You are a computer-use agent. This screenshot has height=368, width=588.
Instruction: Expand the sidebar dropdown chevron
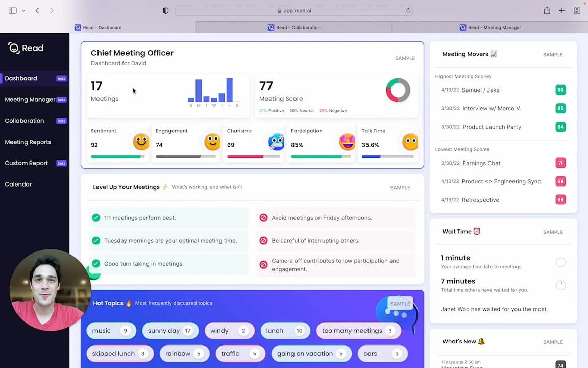[23, 10]
